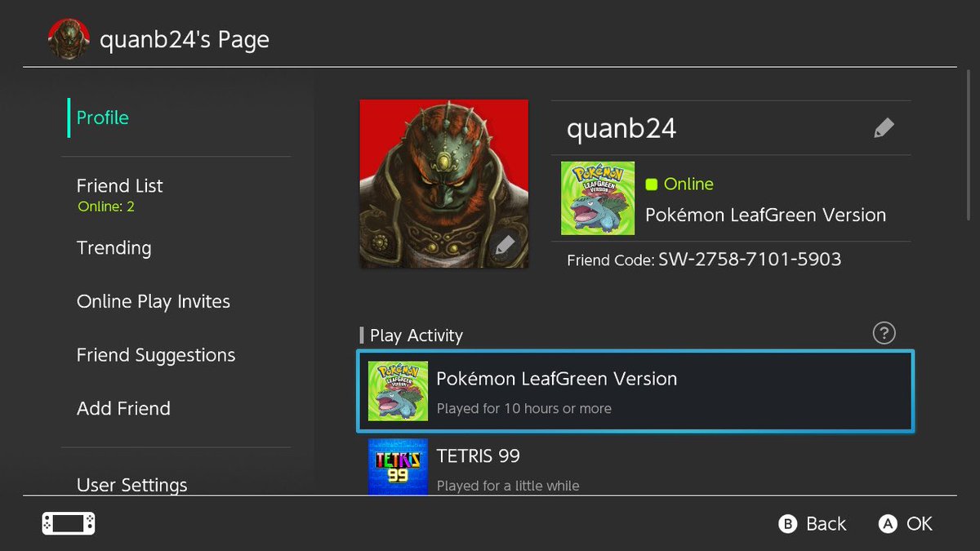Image resolution: width=980 pixels, height=551 pixels.
Task: Click the 'Online: 2' friend count text
Action: click(106, 207)
